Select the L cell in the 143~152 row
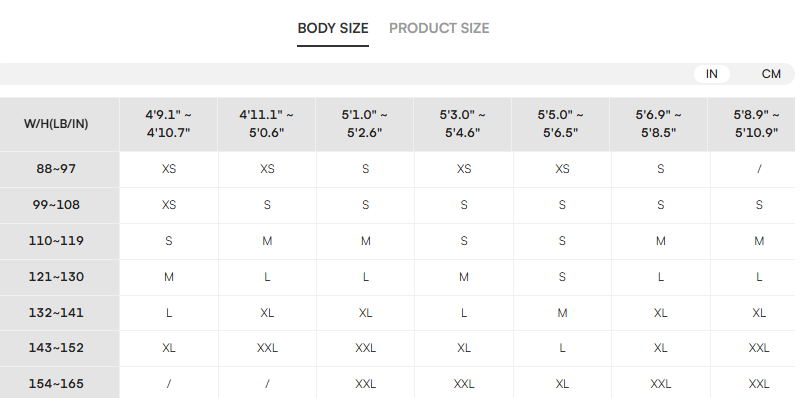Image resolution: width=806 pixels, height=398 pixels. (562, 348)
